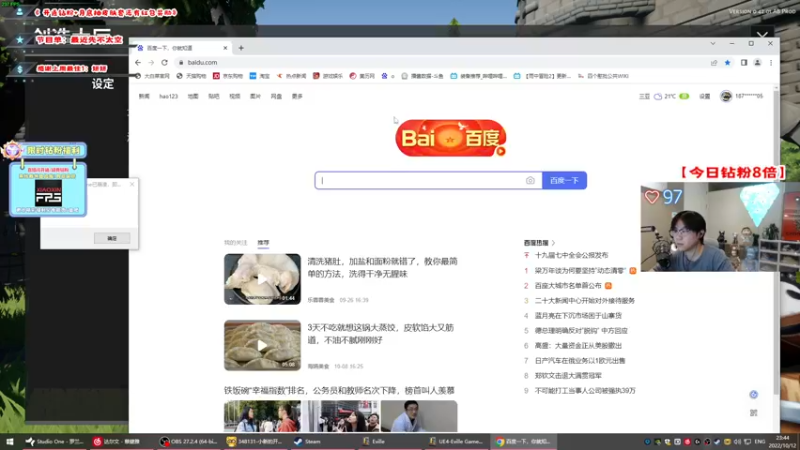Open hot search 十九届七中全会公报发布

571,255
